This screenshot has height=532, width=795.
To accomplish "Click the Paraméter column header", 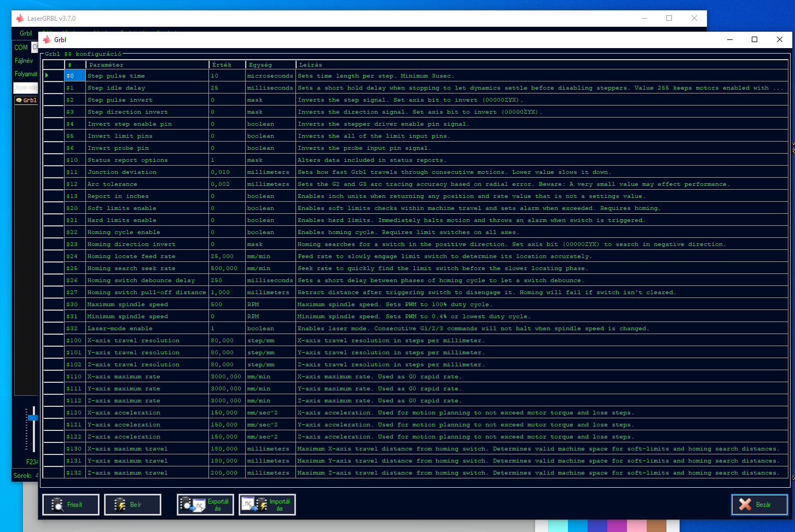I will coord(148,65).
